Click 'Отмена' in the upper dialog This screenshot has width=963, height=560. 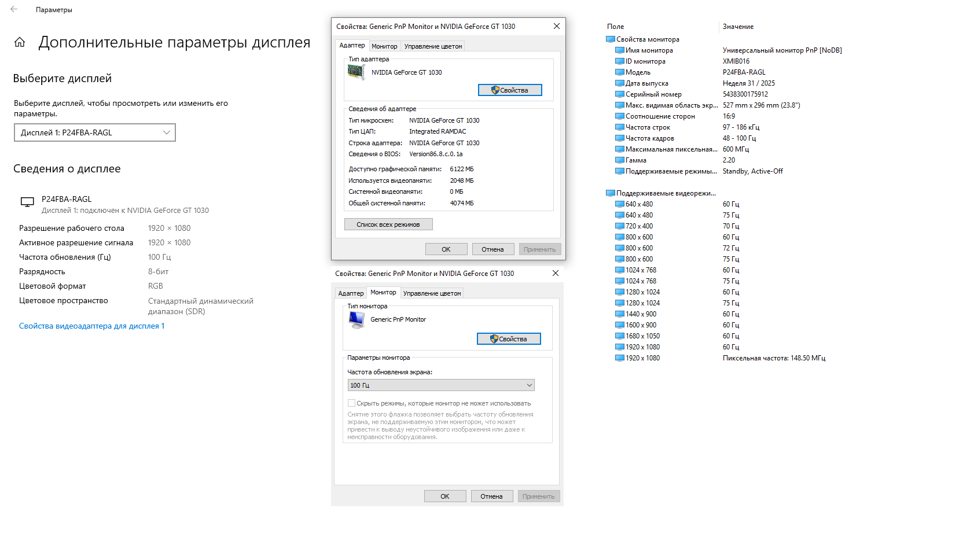(x=493, y=249)
